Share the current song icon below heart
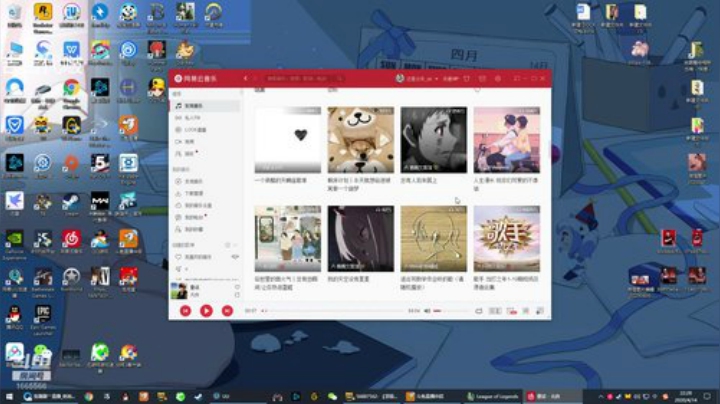The width and height of the screenshot is (720, 404). point(237,295)
